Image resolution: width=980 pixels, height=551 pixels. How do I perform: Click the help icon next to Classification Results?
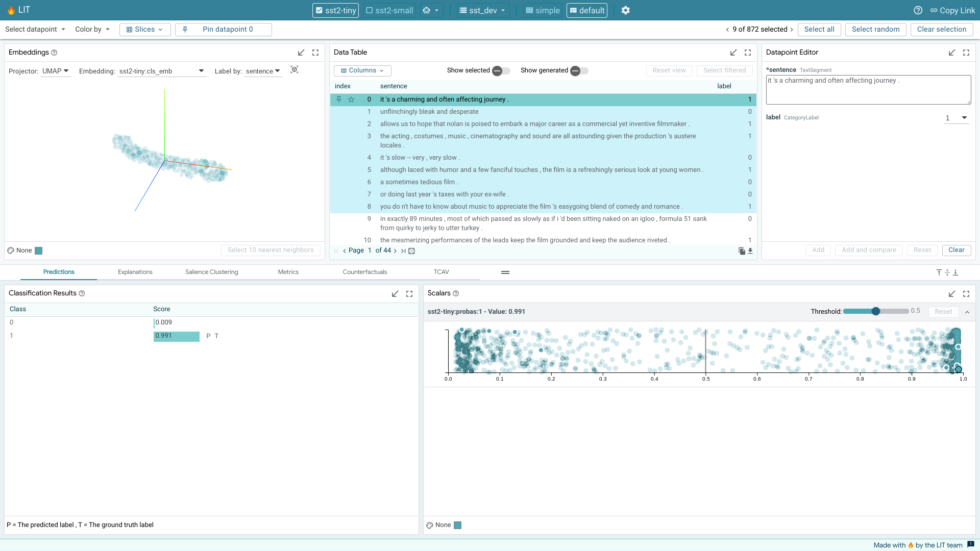pos(82,293)
